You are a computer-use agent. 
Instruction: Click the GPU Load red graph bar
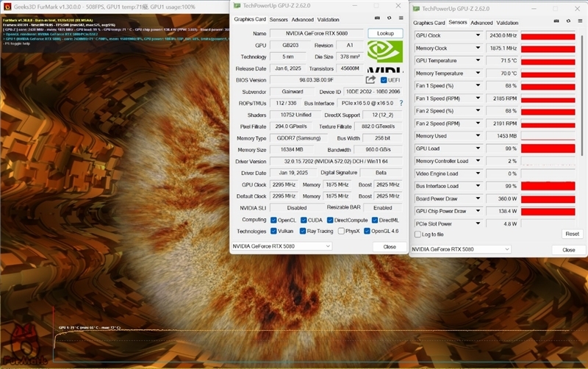(548, 148)
